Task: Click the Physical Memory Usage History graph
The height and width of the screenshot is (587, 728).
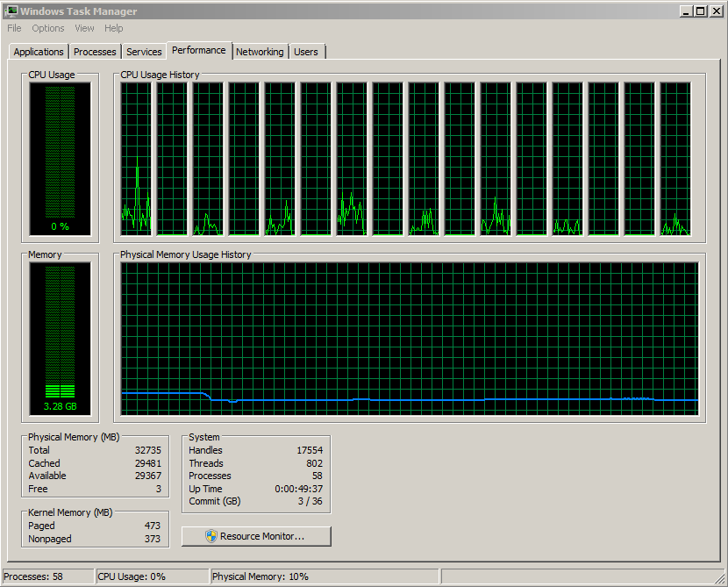Action: [x=410, y=339]
